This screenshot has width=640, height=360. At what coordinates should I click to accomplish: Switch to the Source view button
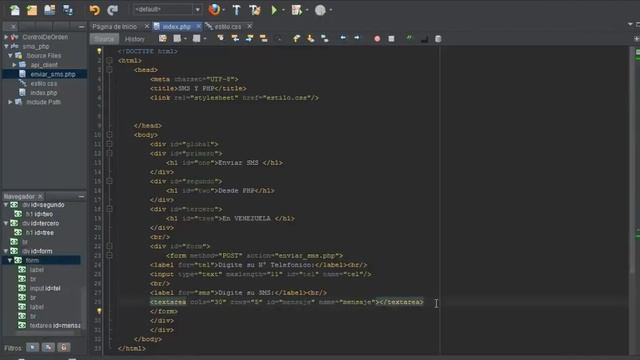[104, 39]
